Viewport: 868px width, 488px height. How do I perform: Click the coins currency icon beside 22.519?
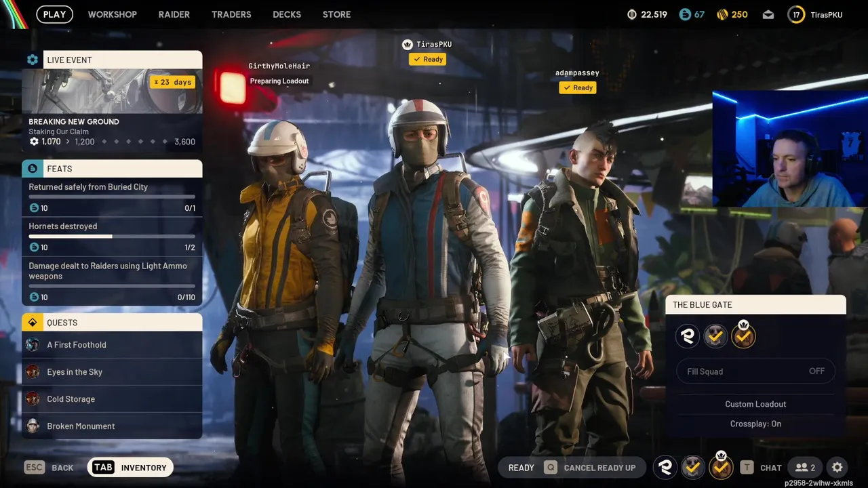coord(632,14)
